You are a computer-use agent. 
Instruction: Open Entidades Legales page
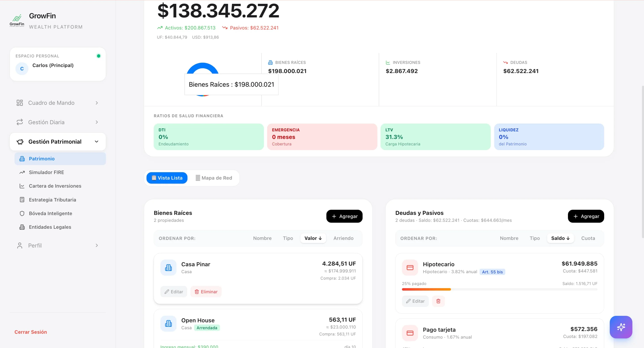coord(60,227)
